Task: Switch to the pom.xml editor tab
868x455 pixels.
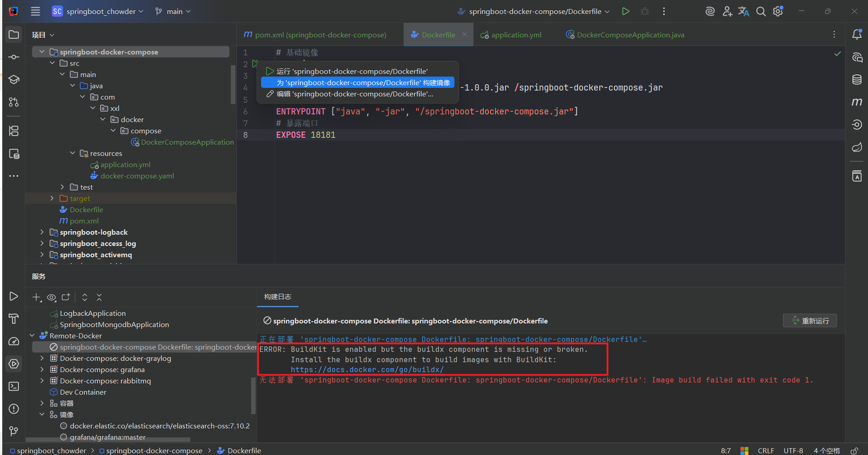Action: point(315,35)
